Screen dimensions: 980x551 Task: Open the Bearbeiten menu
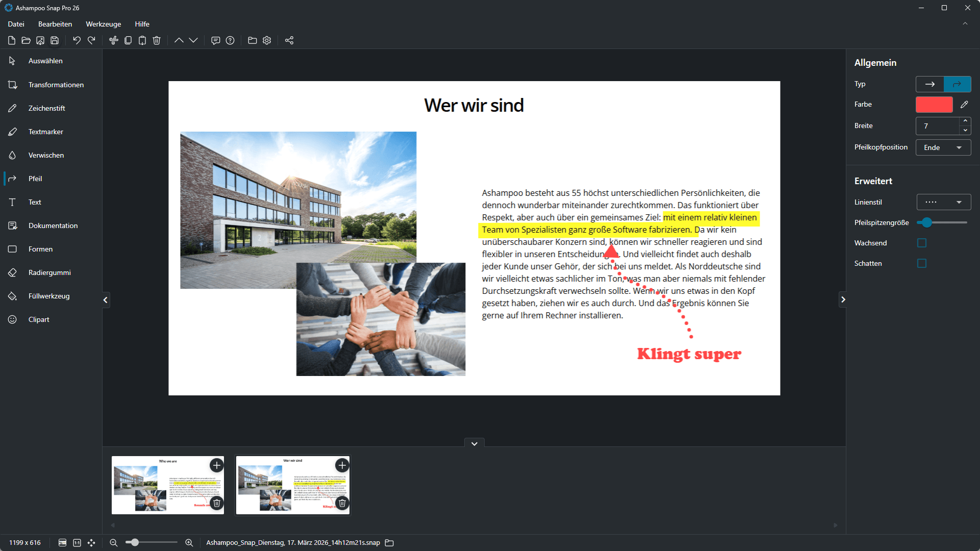[55, 24]
